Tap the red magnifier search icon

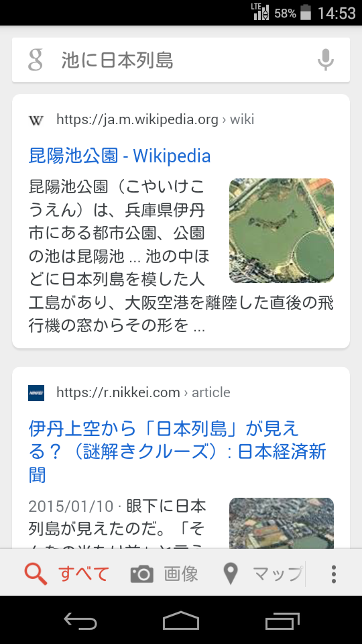point(36,574)
